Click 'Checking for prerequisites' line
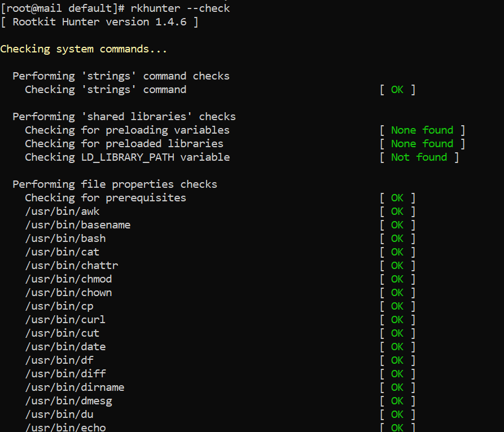Screen dimensions: 504x432 106,198
